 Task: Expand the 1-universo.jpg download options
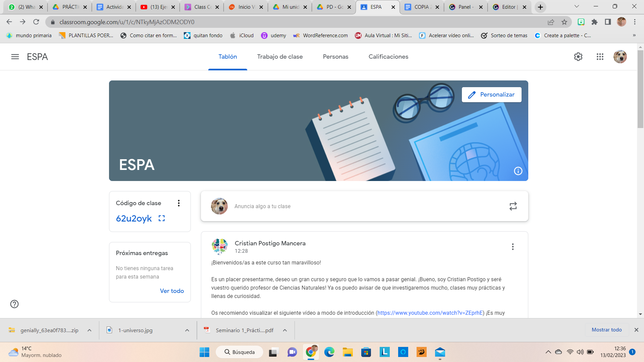[187, 330]
